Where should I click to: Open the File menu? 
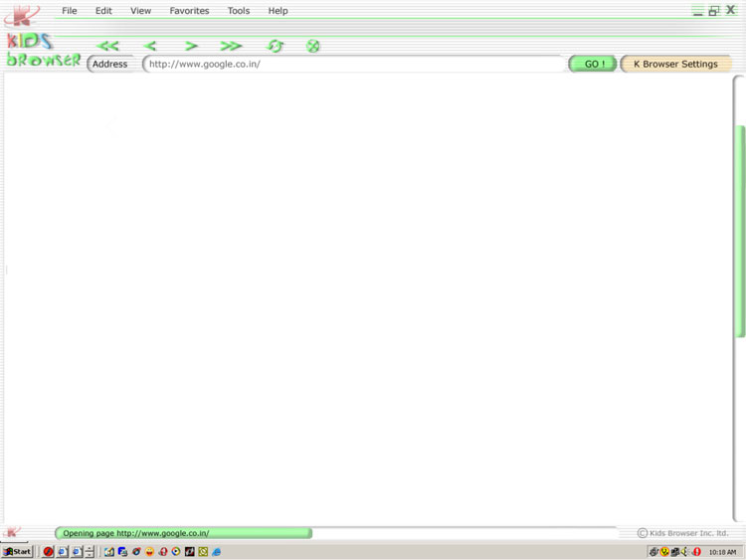(70, 11)
